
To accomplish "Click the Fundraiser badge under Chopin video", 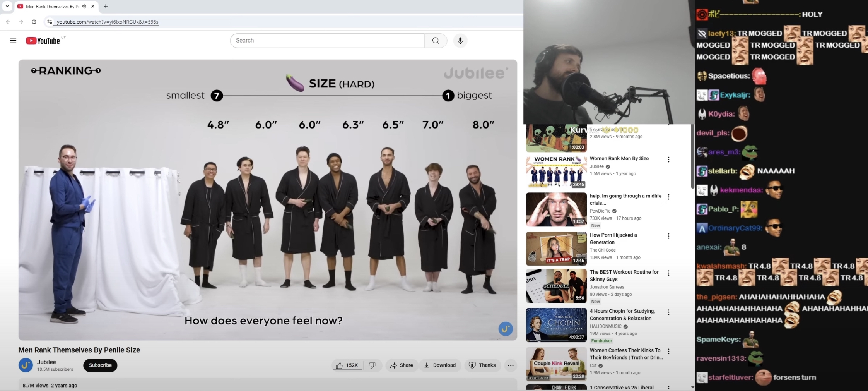I will (601, 341).
